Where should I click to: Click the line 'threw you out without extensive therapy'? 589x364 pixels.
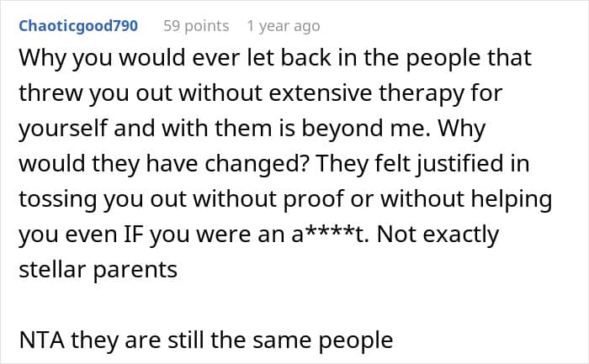pos(260,93)
